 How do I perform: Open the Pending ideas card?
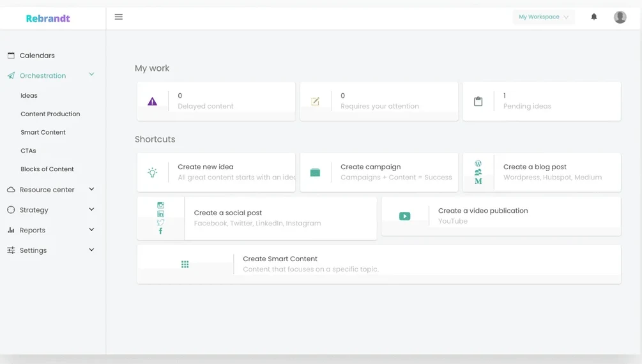[542, 101]
